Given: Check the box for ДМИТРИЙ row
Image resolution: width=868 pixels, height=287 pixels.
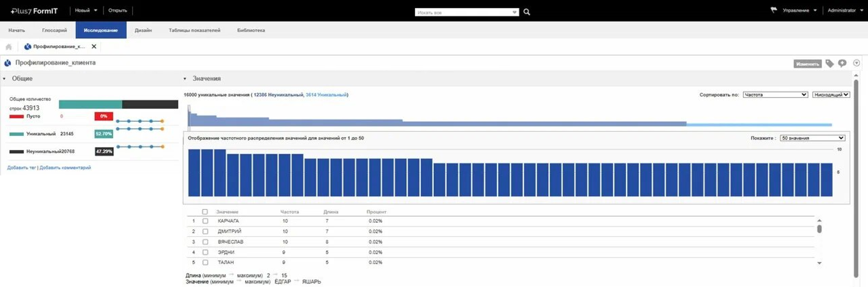Looking at the screenshot, I should click(x=205, y=231).
